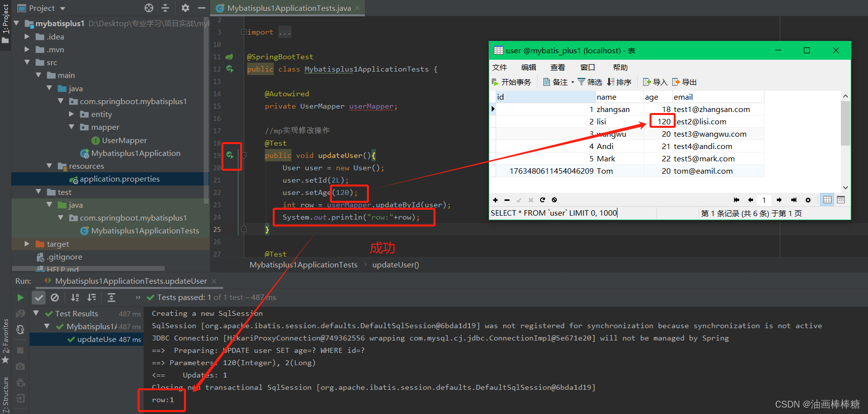Rerun the test with the green play icon

[x=20, y=298]
